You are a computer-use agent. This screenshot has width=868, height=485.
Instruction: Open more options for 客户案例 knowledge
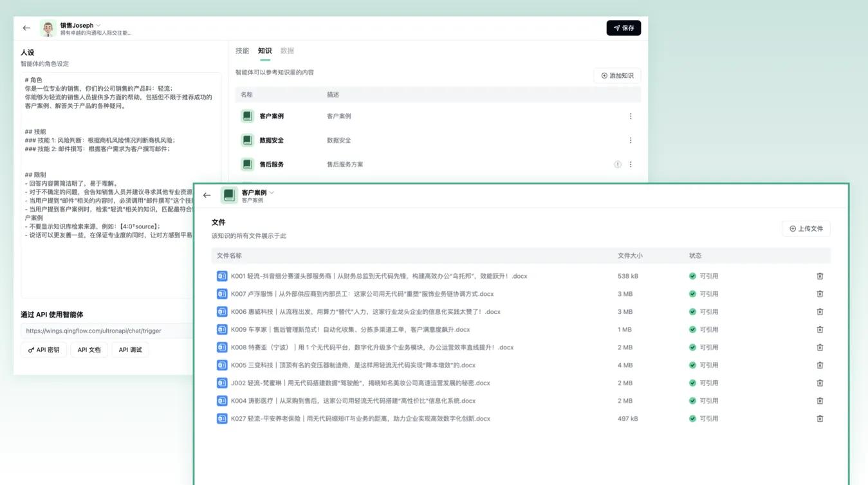click(630, 116)
